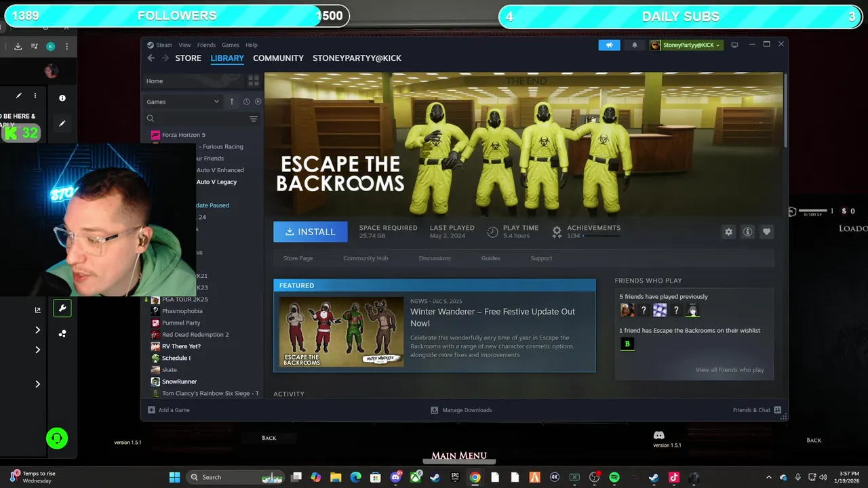Open StoneyPartyy@KICK account dropdown
This screenshot has width=868, height=488.
686,45
